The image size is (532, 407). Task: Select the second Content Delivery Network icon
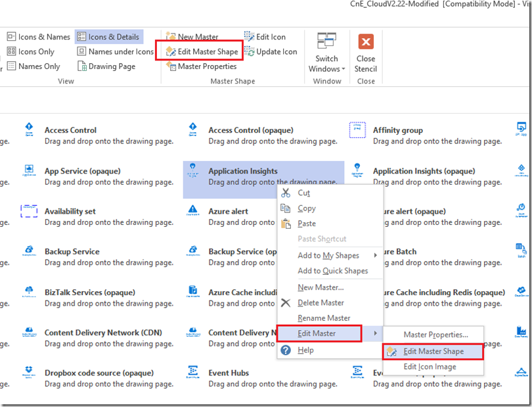[x=192, y=331]
